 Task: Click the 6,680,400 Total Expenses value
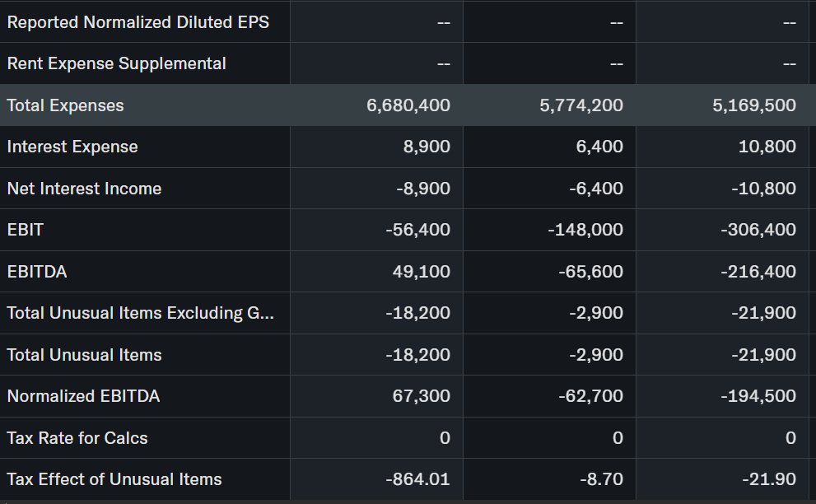click(408, 105)
